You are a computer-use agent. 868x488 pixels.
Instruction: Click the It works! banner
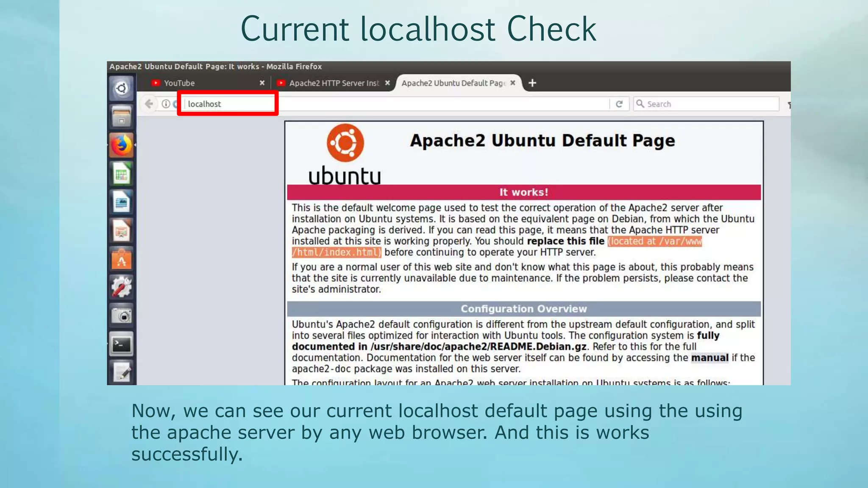coord(524,192)
